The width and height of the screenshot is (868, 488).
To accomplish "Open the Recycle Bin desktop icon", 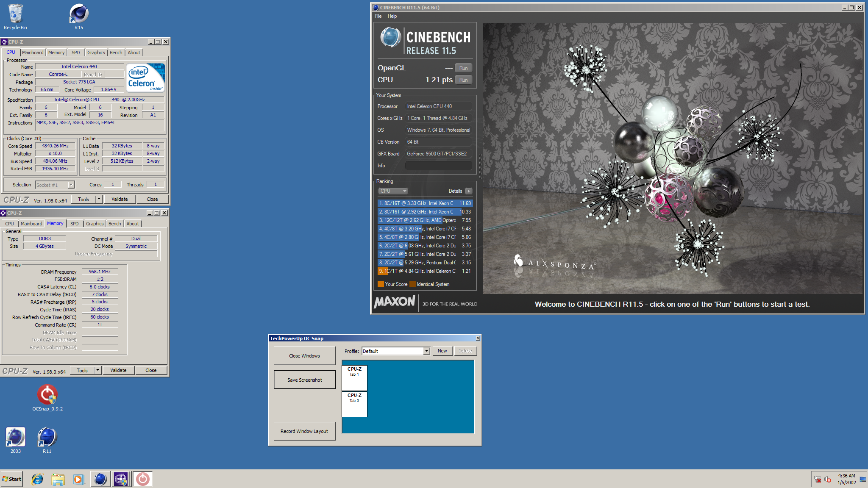I will [x=15, y=17].
